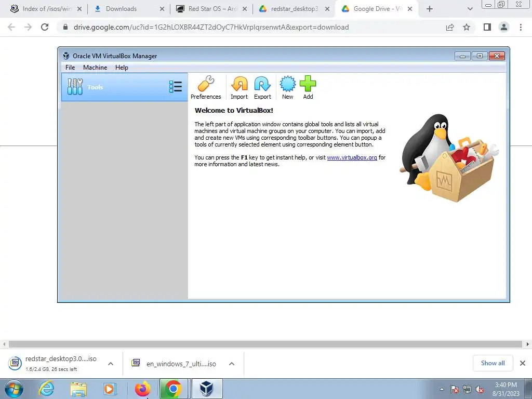Image resolution: width=532 pixels, height=399 pixels.
Task: View site info via padlock icon
Action: coord(65,27)
